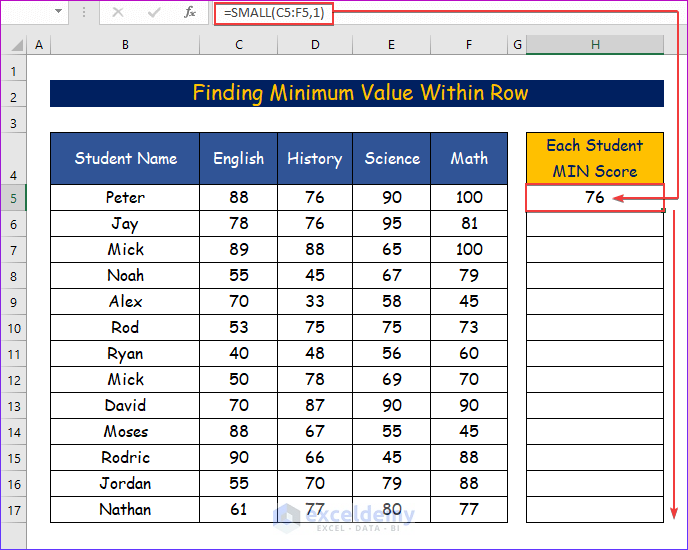Click the 'Jordan' name cell
Viewport: 688px width, 550px height.
tap(125, 483)
